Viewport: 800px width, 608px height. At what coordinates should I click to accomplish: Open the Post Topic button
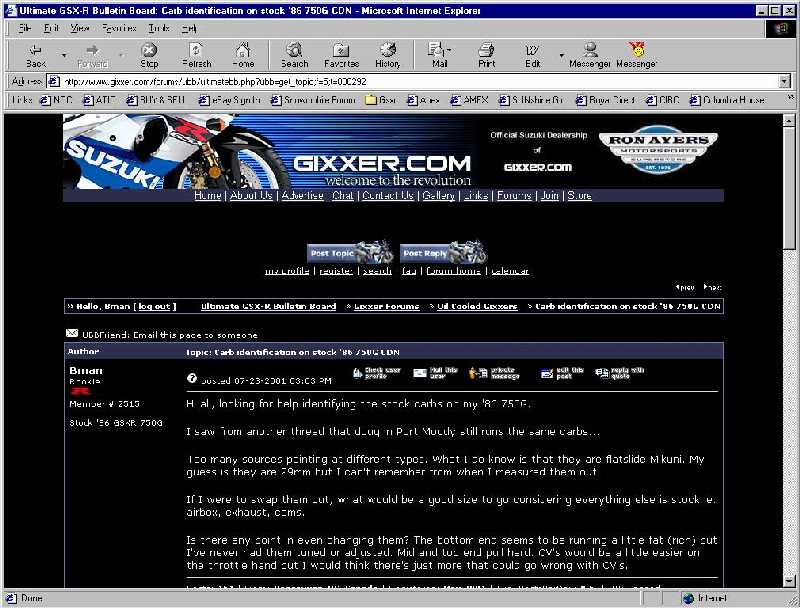350,252
